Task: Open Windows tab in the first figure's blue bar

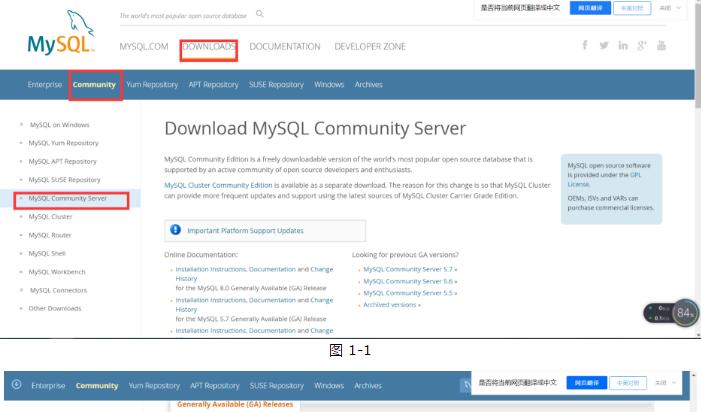Action: point(329,84)
